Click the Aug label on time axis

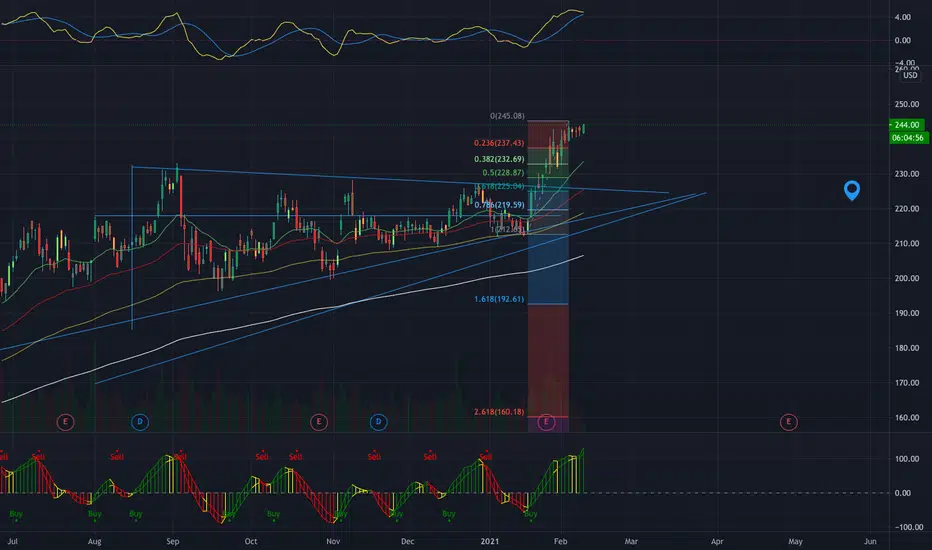95,542
